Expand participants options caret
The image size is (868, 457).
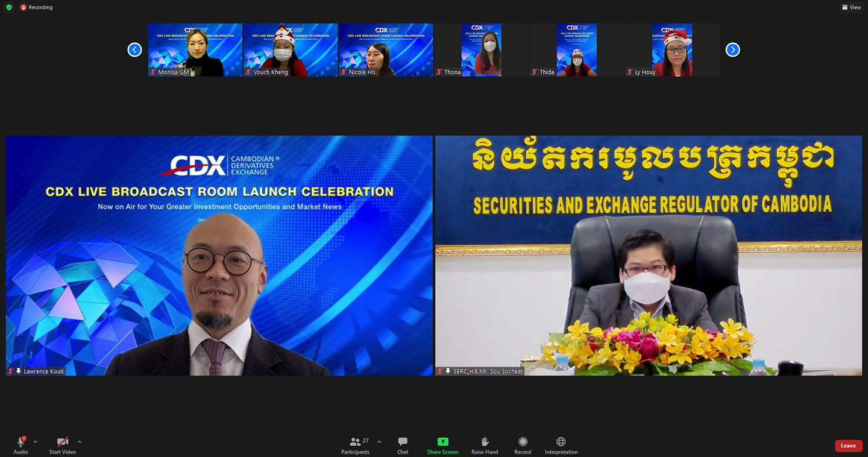[x=379, y=442]
